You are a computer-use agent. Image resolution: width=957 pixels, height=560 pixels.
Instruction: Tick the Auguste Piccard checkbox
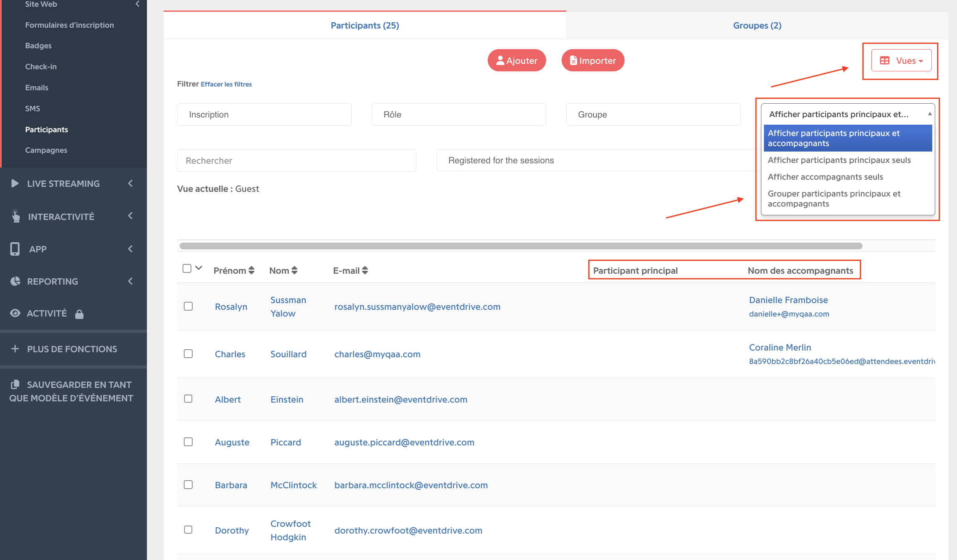pyautogui.click(x=188, y=442)
